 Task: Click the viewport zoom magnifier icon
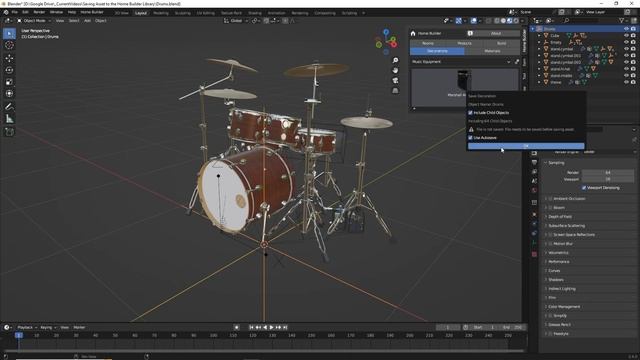tap(395, 60)
